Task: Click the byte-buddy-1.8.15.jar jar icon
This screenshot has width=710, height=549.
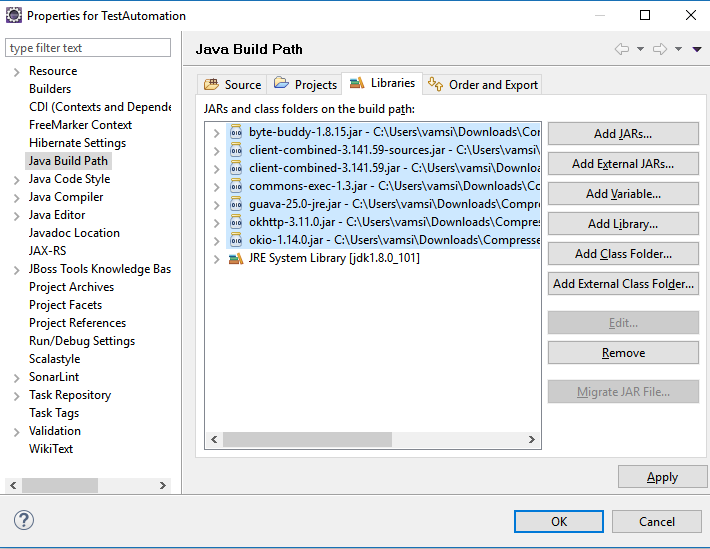Action: [236, 132]
